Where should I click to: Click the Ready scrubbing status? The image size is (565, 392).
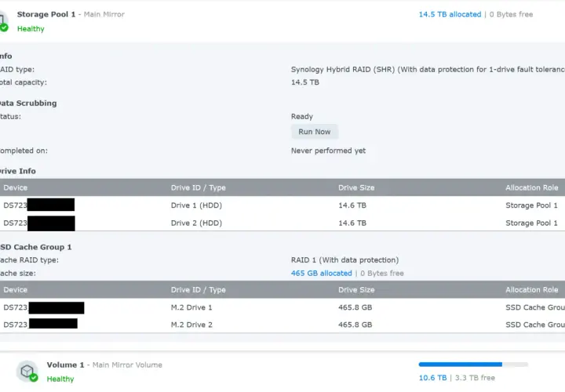pyautogui.click(x=302, y=117)
